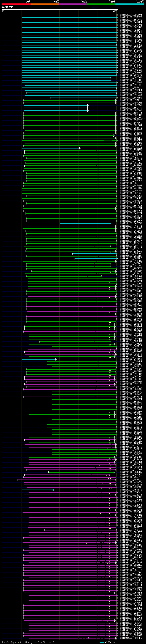Select the UniRef100_Q43485 label
Screen dimensions: 146x644
click(131, 67)
